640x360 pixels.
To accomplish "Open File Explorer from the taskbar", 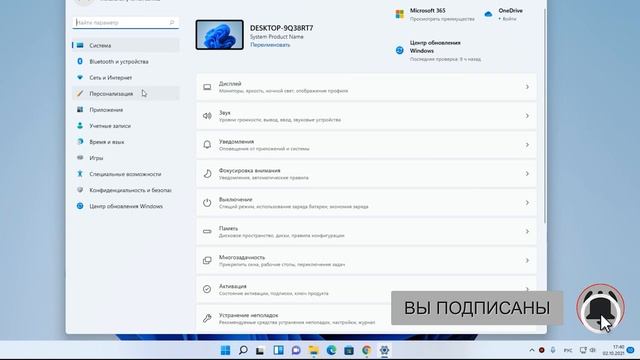I will click(313, 350).
